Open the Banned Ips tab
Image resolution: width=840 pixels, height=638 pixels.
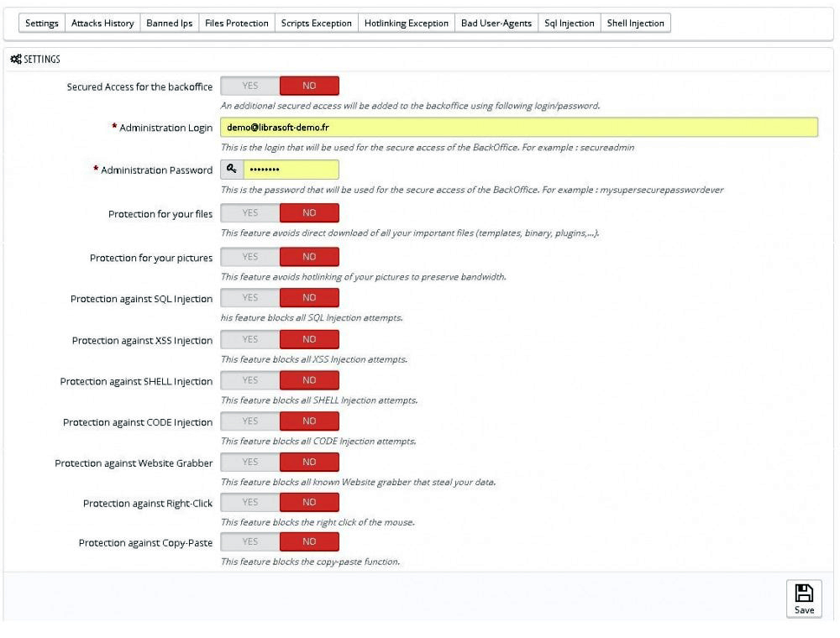(170, 23)
